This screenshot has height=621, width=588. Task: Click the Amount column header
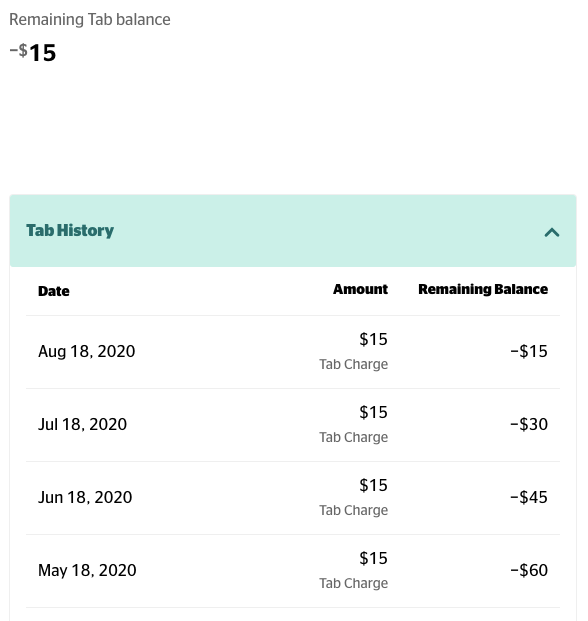(360, 289)
